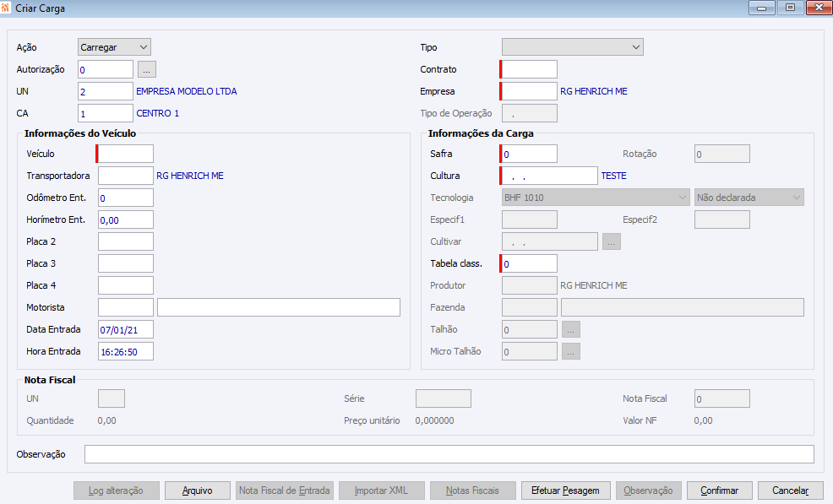Focus the Odômetro Ent. field
This screenshot has width=833, height=504.
pyautogui.click(x=126, y=198)
